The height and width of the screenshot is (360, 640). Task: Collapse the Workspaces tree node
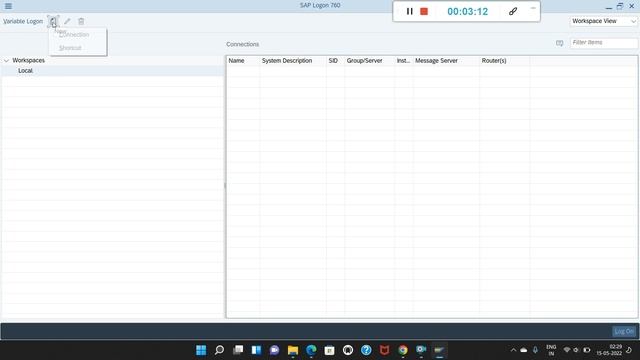[7, 60]
